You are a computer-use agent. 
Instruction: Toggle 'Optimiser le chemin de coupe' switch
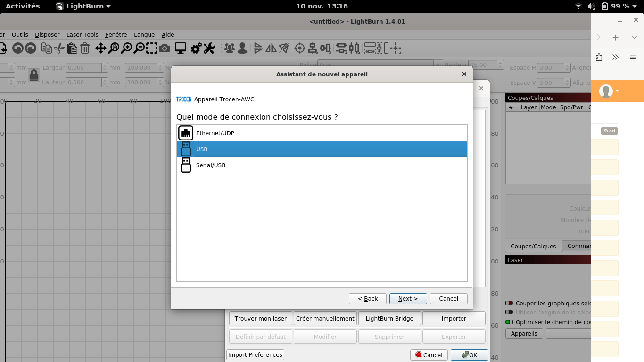coord(509,322)
